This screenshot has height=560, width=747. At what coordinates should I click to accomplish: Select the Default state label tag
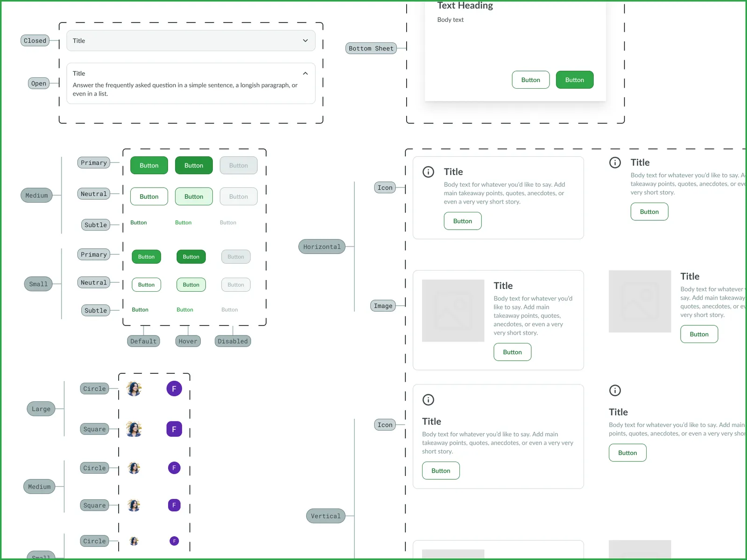click(143, 341)
